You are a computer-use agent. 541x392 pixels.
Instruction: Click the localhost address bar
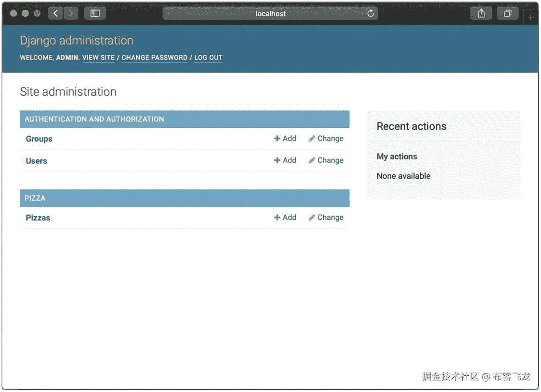(270, 14)
